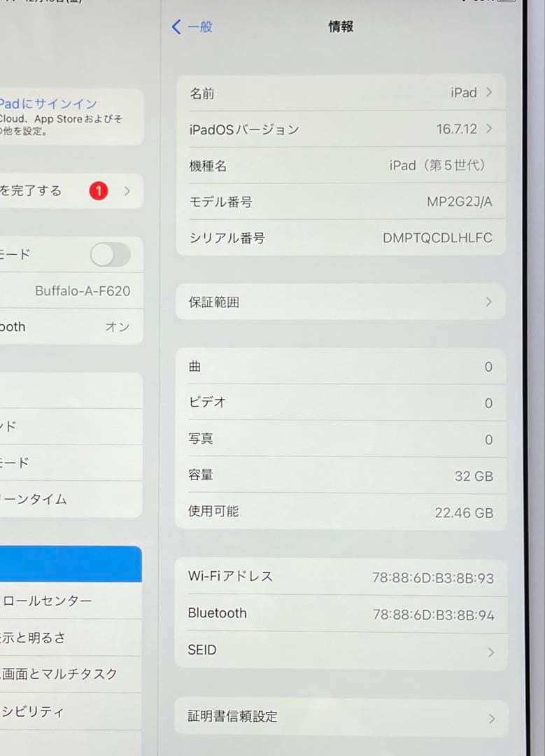The image size is (545, 756).
Task: Tap the serial number DMPTQCDLHLFC
Action: coord(437,238)
